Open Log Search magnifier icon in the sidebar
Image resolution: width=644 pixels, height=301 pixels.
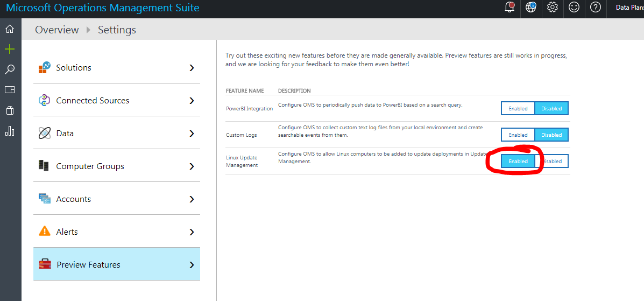10,69
